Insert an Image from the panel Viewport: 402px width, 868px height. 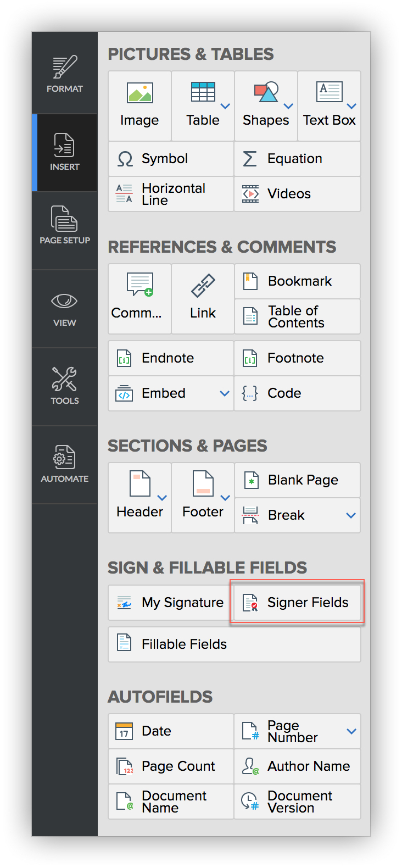(139, 105)
